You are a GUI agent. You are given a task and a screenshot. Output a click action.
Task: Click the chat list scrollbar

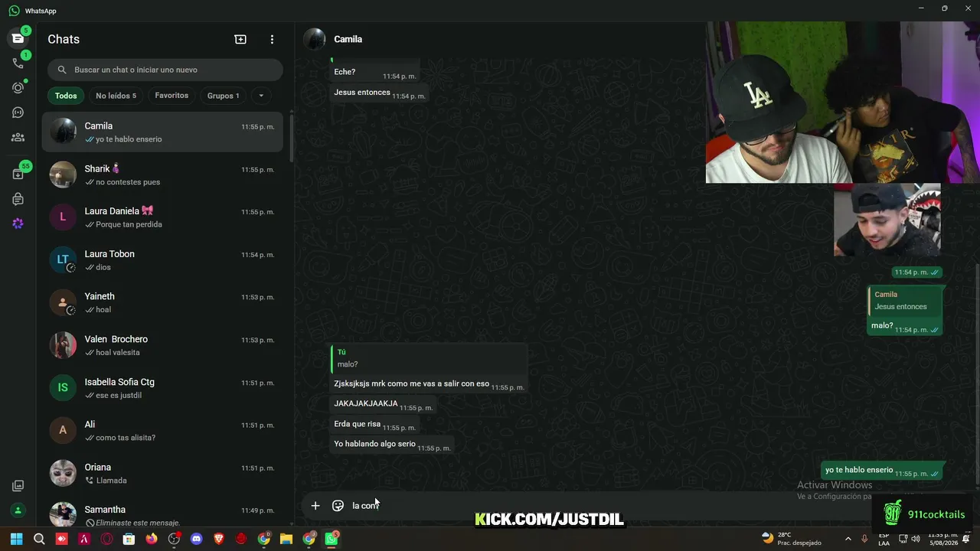pos(291,138)
